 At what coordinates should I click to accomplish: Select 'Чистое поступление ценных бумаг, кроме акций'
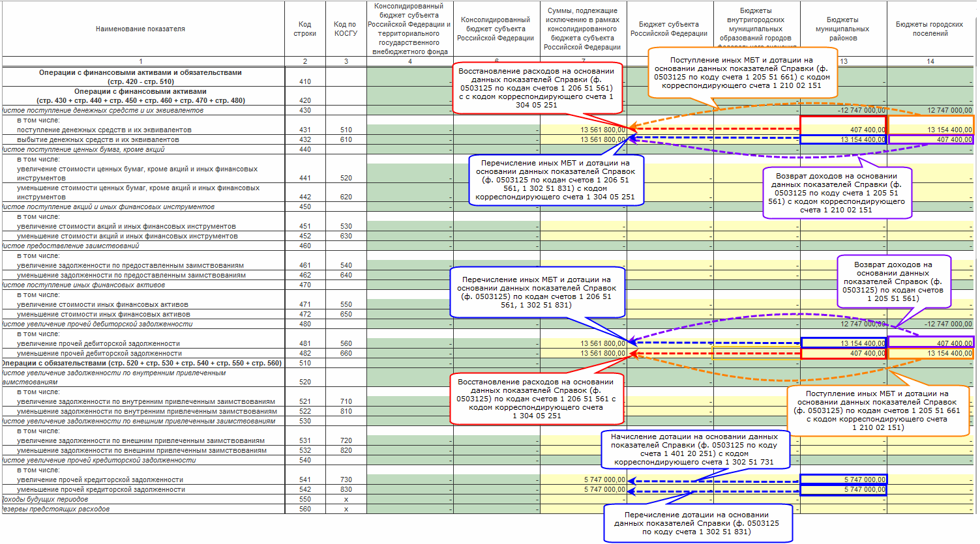[83, 149]
